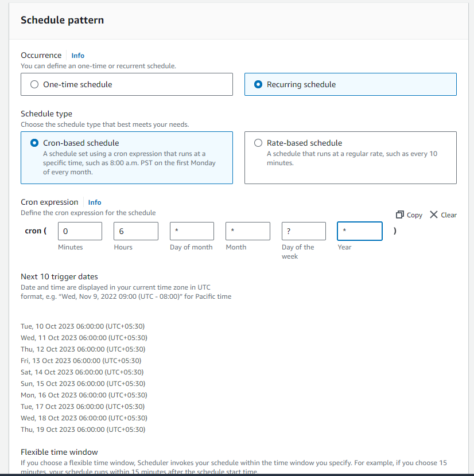This screenshot has height=476, width=474.
Task: Select Recurring schedule radio button
Action: pyautogui.click(x=258, y=84)
